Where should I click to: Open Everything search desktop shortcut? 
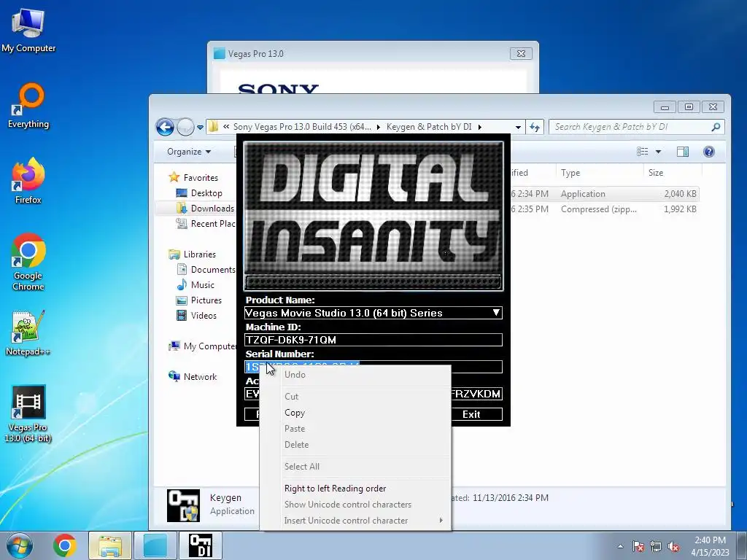[x=28, y=106]
